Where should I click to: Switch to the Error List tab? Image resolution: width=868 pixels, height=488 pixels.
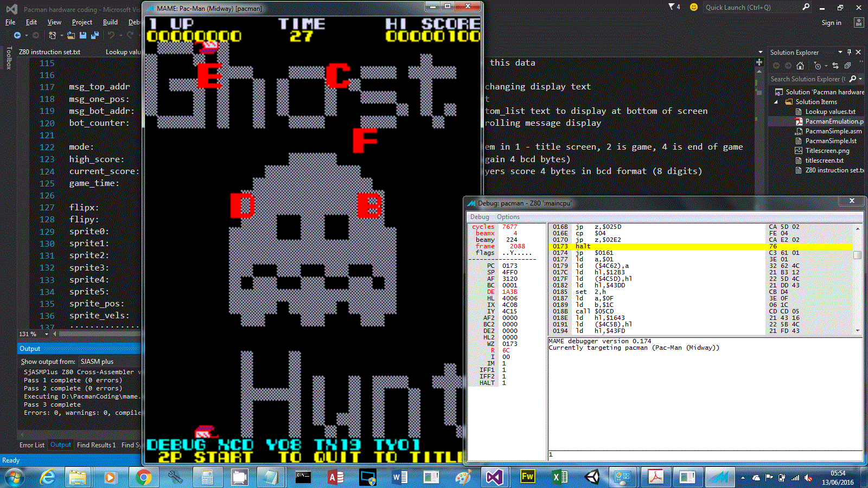click(32, 445)
